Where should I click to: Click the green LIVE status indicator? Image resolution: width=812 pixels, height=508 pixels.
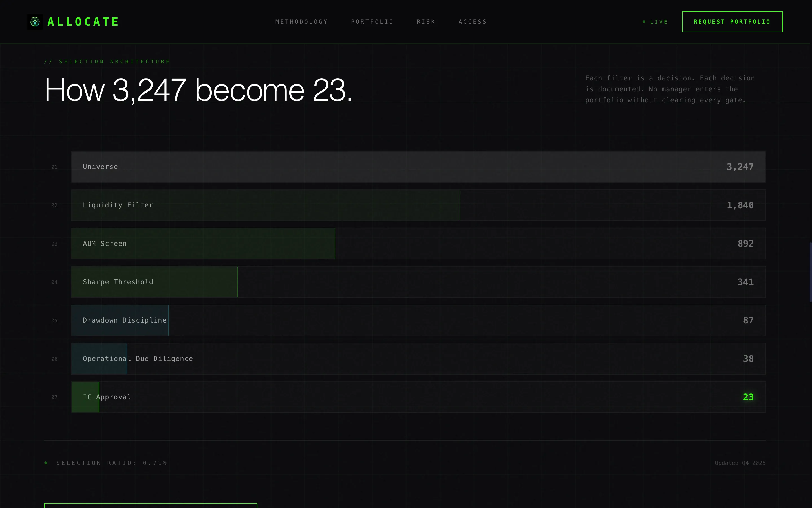(655, 22)
